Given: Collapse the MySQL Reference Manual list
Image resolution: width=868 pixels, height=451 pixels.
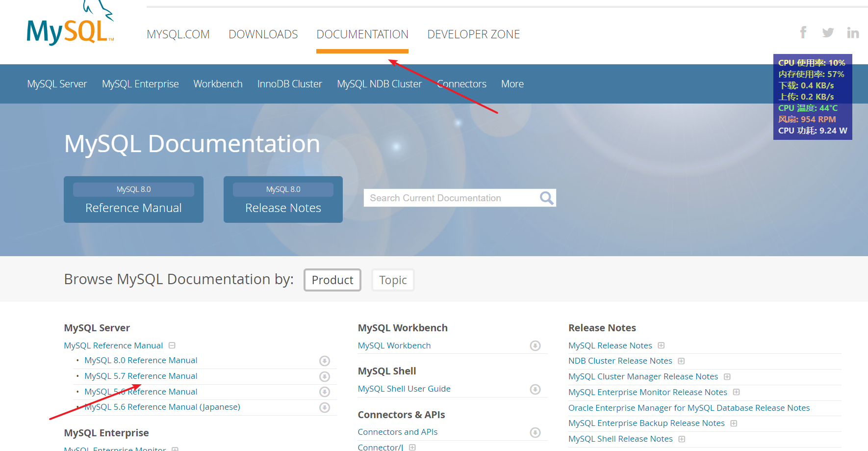Looking at the screenshot, I should click(172, 345).
